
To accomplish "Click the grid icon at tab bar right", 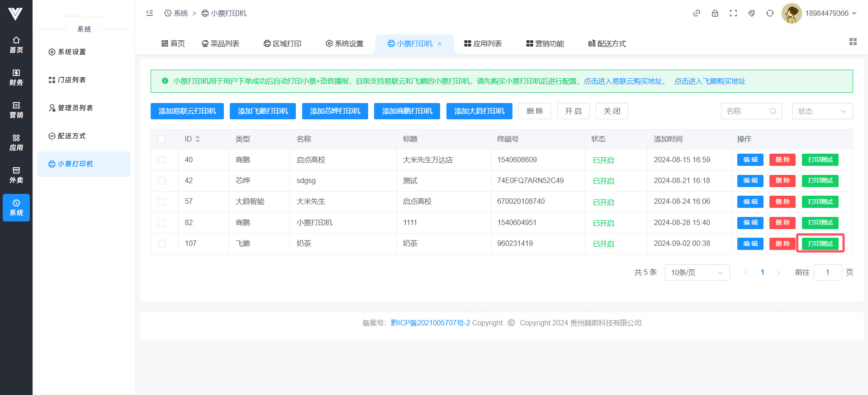I will (x=853, y=42).
